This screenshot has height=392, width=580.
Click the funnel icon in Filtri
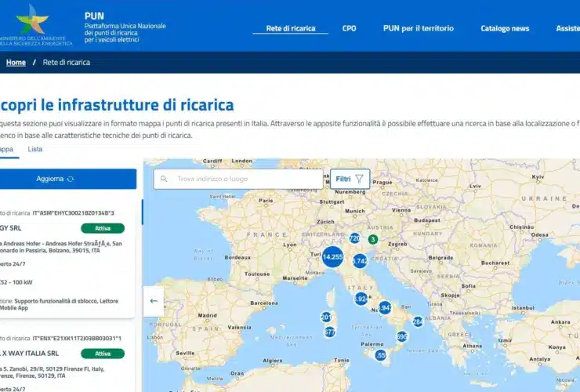click(x=359, y=180)
